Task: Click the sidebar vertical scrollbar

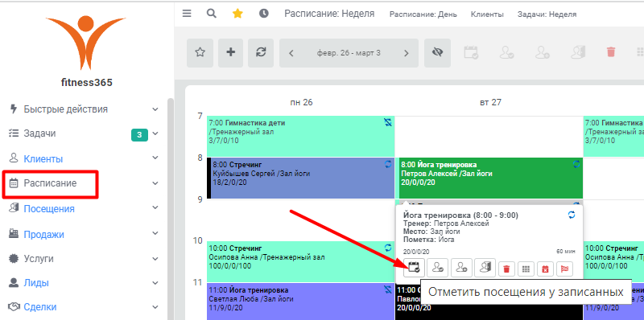Action: [171, 209]
